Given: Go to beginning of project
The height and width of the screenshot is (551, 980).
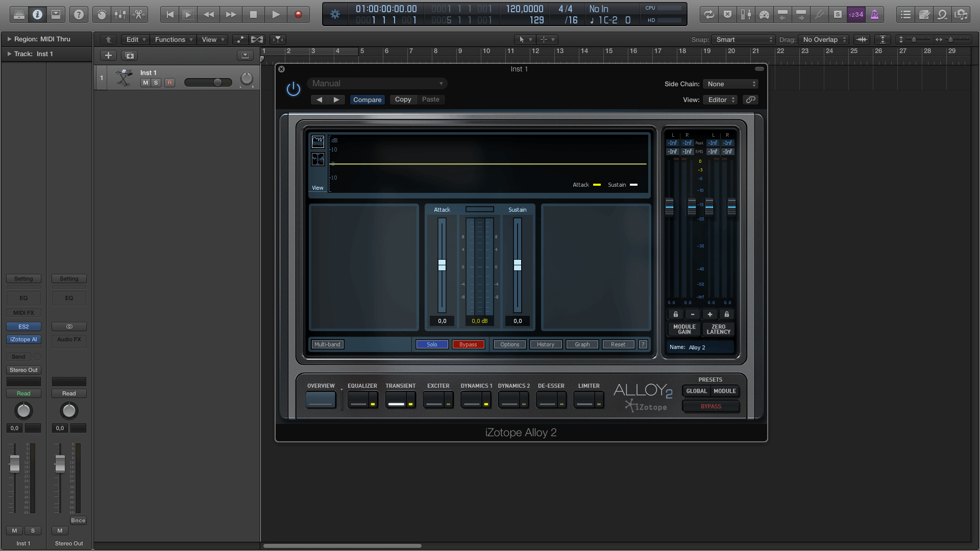Looking at the screenshot, I should click(x=170, y=15).
